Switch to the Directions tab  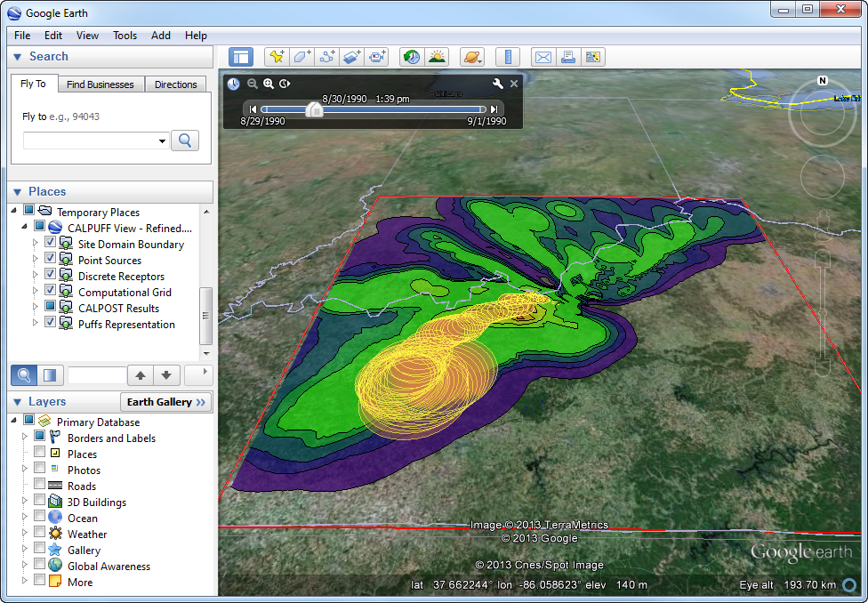[x=175, y=84]
